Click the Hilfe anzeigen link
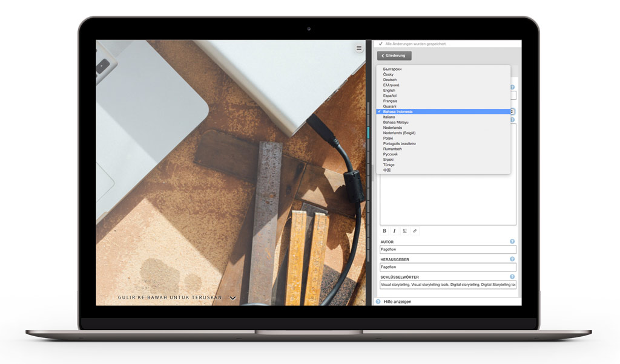The image size is (620, 364). (x=397, y=301)
